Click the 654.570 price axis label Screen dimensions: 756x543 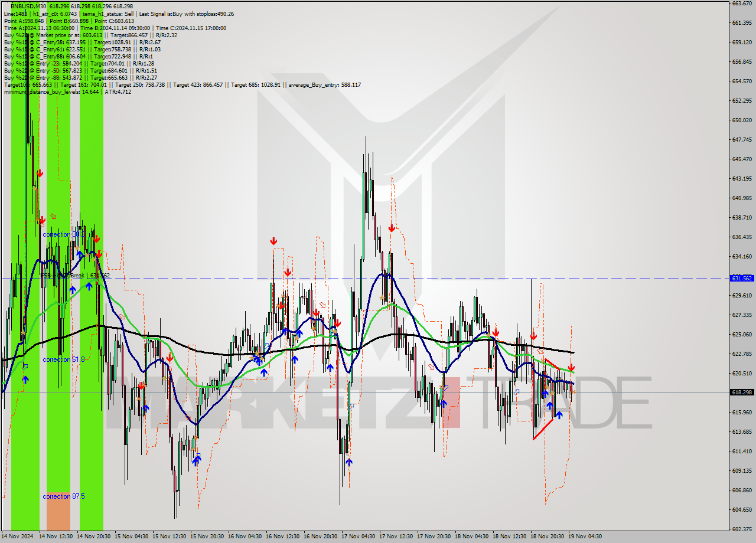[x=741, y=81]
